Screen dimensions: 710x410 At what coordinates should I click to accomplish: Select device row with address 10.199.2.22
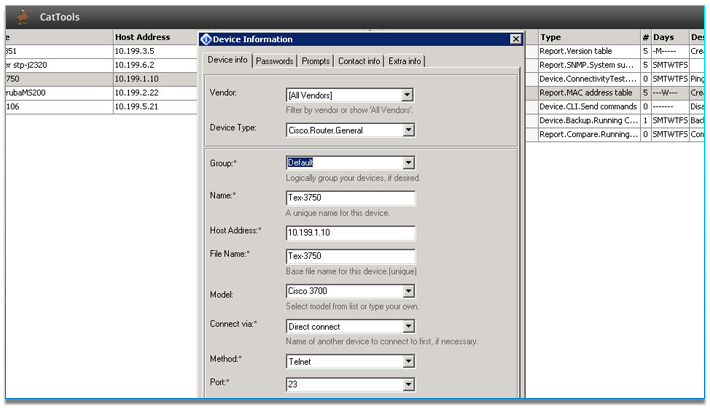[101, 92]
